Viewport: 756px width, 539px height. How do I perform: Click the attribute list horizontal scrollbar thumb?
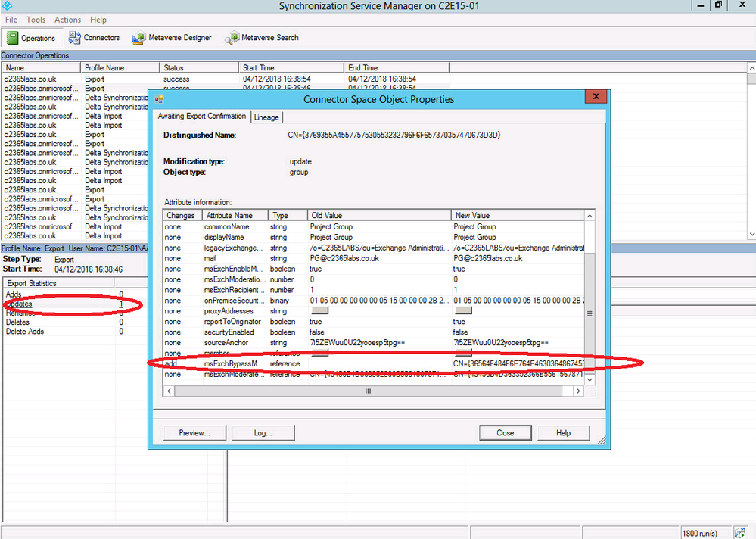pyautogui.click(x=368, y=391)
